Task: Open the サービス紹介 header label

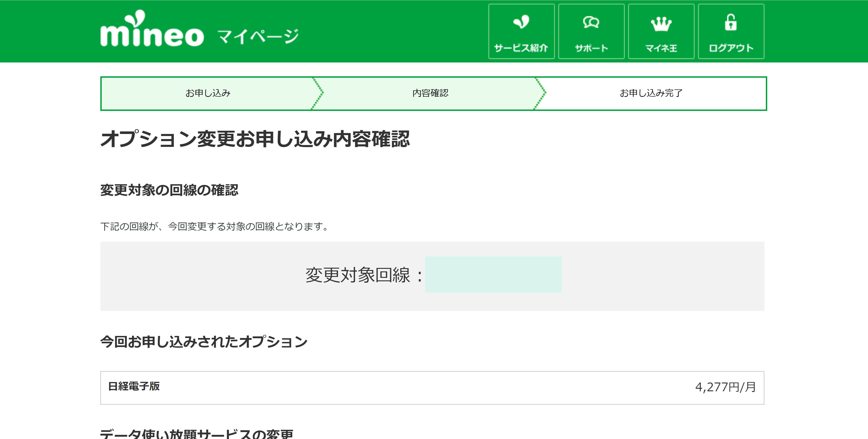Action: [x=521, y=48]
